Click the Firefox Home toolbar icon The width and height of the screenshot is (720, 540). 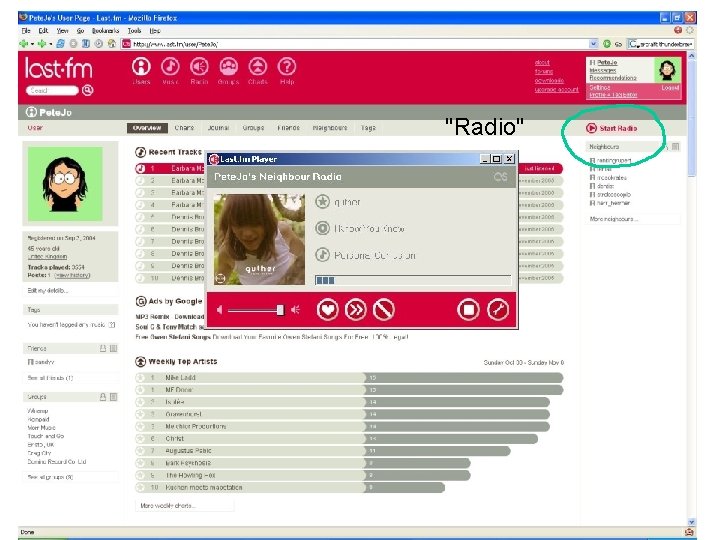[x=112, y=44]
